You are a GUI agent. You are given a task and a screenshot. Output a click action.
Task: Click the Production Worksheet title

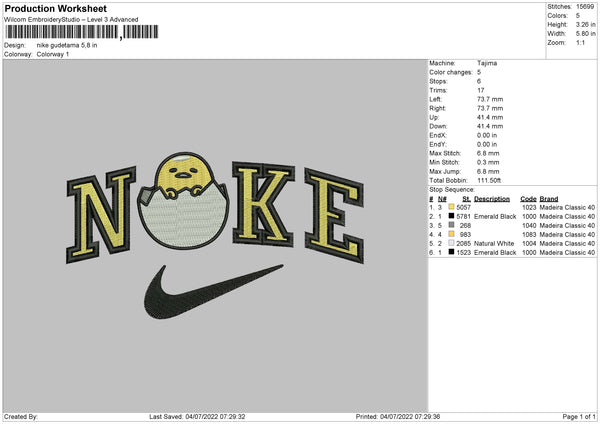pyautogui.click(x=56, y=8)
